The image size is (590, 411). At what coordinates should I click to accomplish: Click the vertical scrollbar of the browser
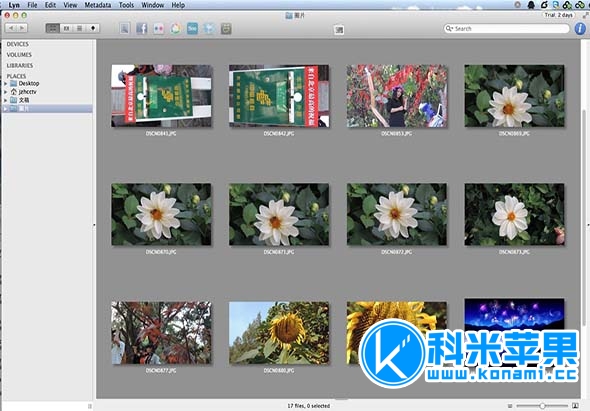tap(584, 218)
